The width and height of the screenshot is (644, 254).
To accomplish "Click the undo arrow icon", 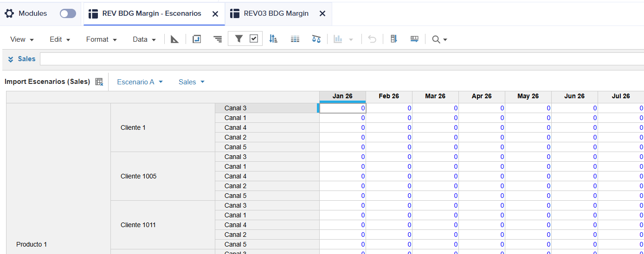I will tap(372, 39).
